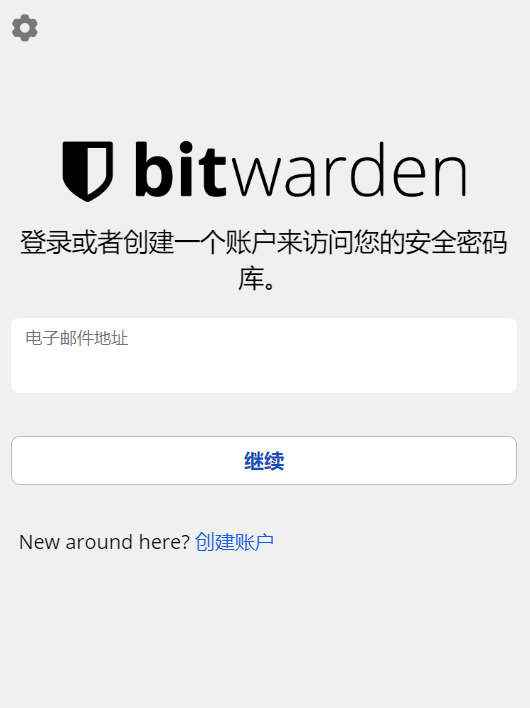The height and width of the screenshot is (708, 530).
Task: Click the "New around here?" text
Action: [x=104, y=542]
